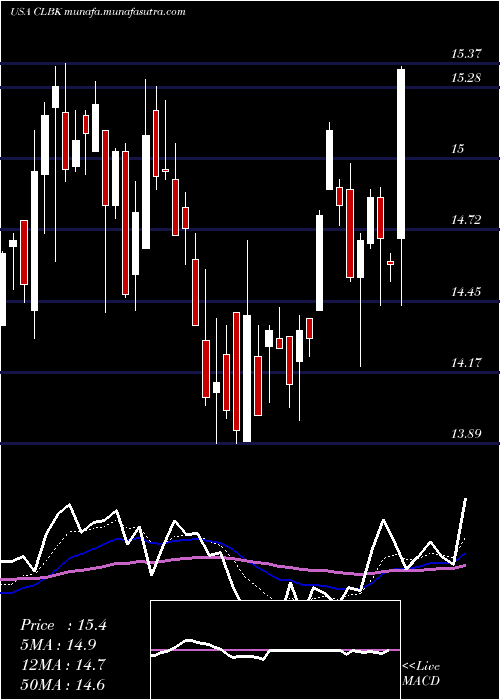Click the 14.17 price level label
Screen dimensions: 500x700
(x=466, y=363)
